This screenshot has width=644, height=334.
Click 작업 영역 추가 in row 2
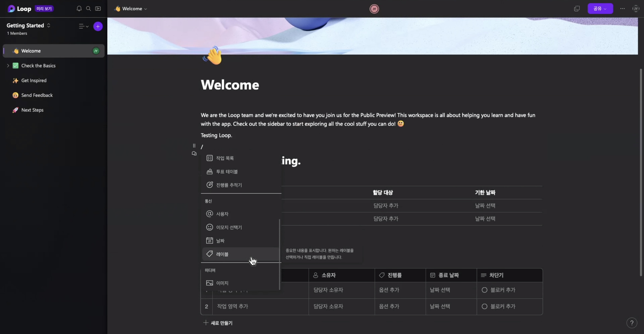[x=232, y=306]
